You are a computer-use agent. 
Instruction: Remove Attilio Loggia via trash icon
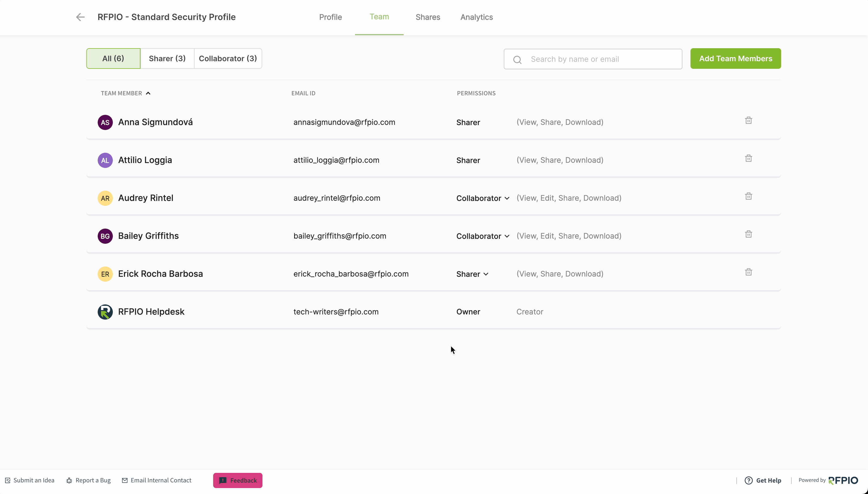click(x=748, y=158)
